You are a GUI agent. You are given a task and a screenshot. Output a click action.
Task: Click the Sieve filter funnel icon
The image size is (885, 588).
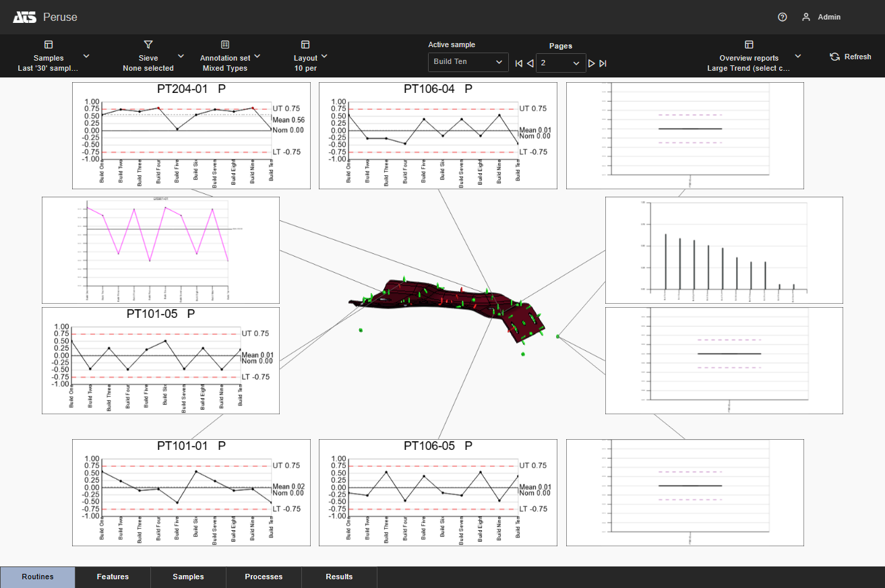click(x=148, y=44)
